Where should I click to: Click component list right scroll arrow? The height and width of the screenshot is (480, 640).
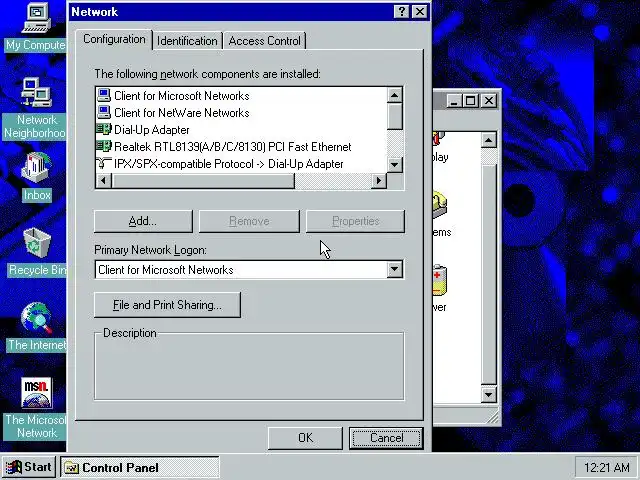click(379, 180)
